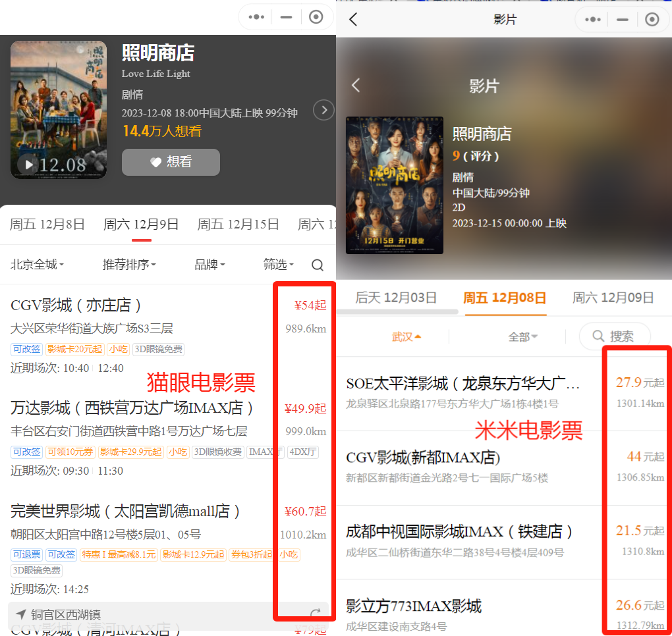
Task: Open SOE太平洋影城 cinema listing
Action: pyautogui.click(x=504, y=393)
